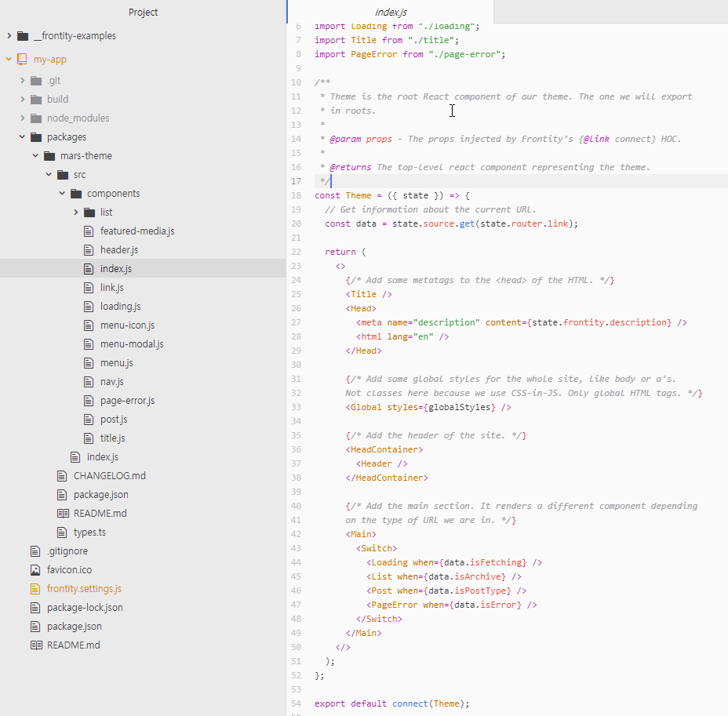Click line number 33 in gutter

point(297,407)
